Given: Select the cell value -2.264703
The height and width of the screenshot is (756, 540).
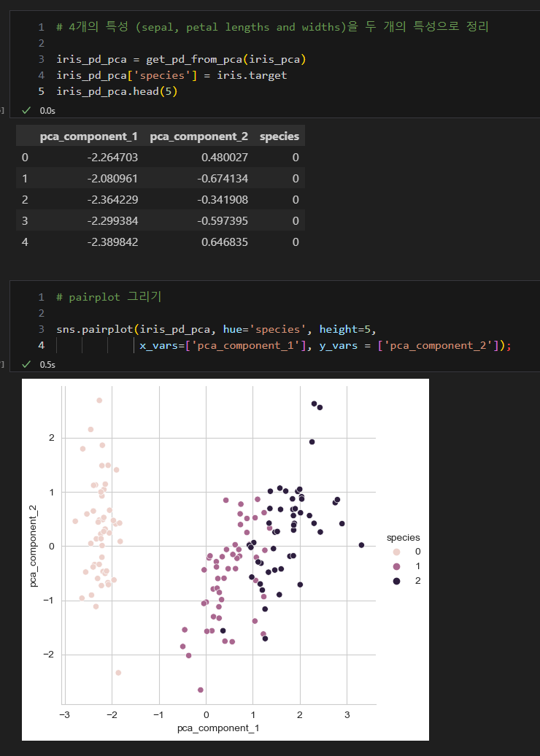Looking at the screenshot, I should [113, 157].
